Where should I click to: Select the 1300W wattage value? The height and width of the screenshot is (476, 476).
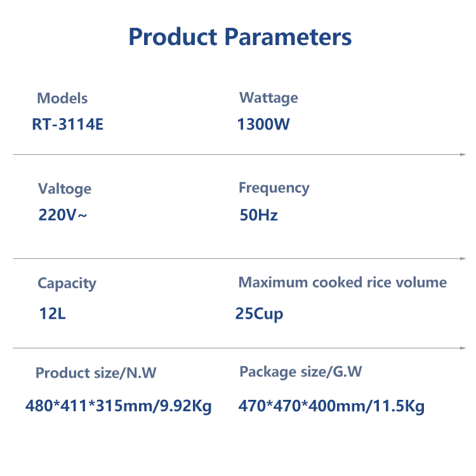tap(263, 124)
